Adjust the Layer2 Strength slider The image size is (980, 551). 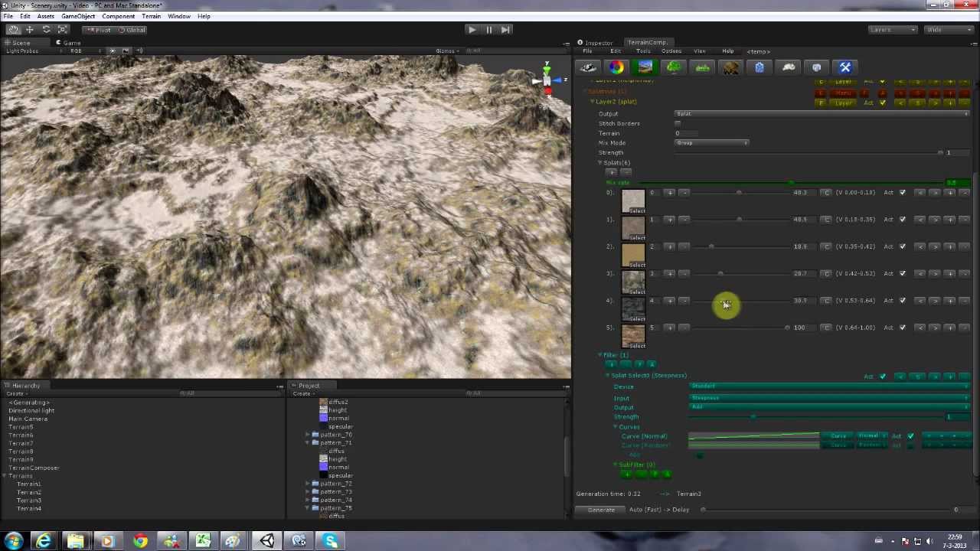point(808,153)
